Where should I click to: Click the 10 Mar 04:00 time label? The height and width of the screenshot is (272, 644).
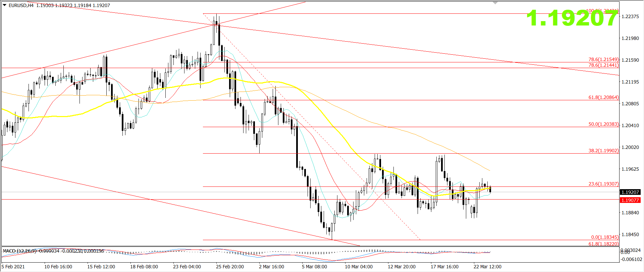(x=359, y=267)
